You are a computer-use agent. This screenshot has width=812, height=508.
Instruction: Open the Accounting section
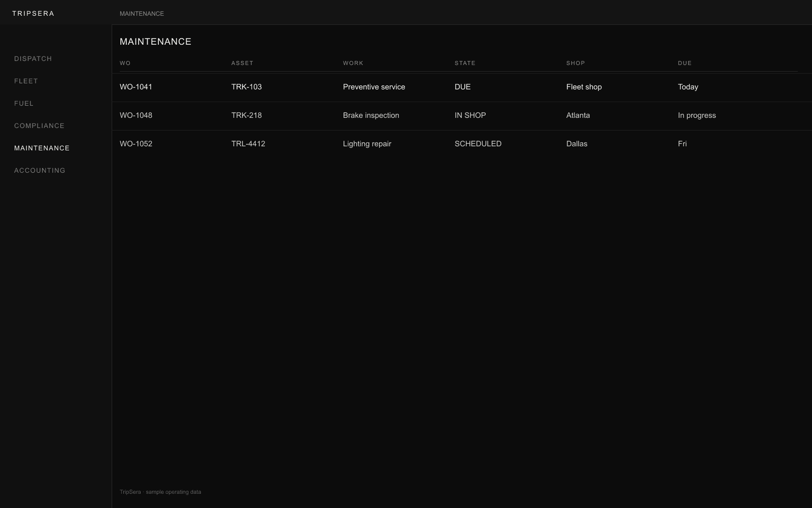(40, 171)
